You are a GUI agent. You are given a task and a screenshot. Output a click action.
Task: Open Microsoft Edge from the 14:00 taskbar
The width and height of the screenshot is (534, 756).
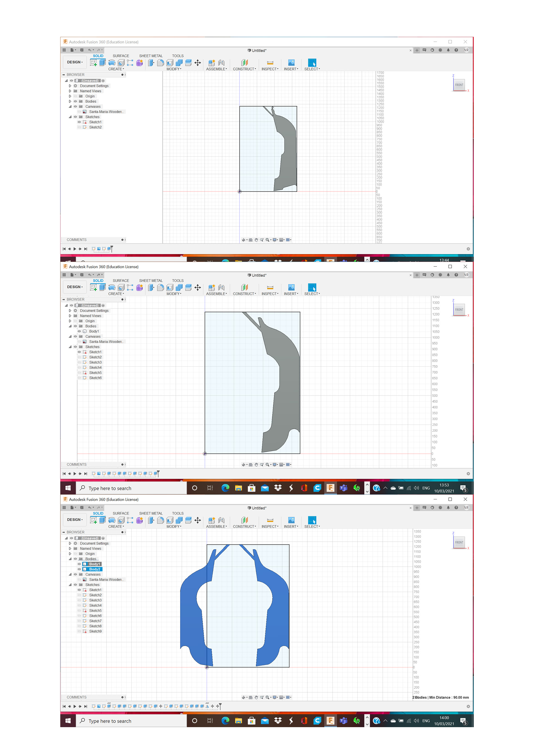225,721
